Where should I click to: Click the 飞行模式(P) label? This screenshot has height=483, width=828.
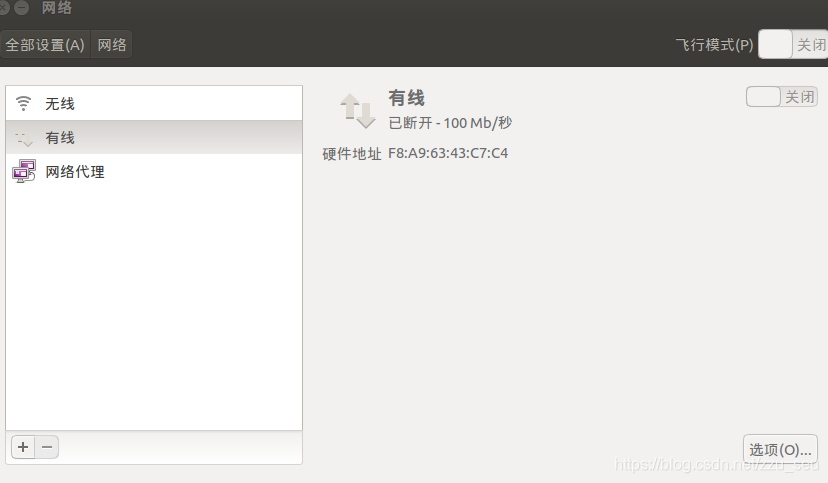pos(714,45)
